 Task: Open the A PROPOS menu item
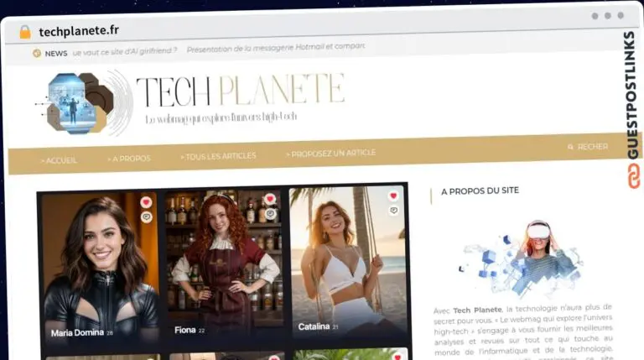[129, 159]
